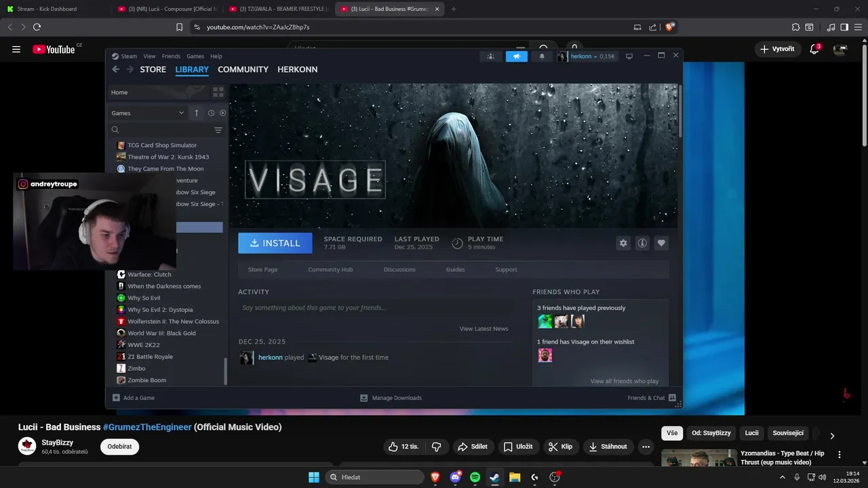Add Visage to favorites heart icon
Viewport: 868px width, 488px height.
[x=661, y=243]
